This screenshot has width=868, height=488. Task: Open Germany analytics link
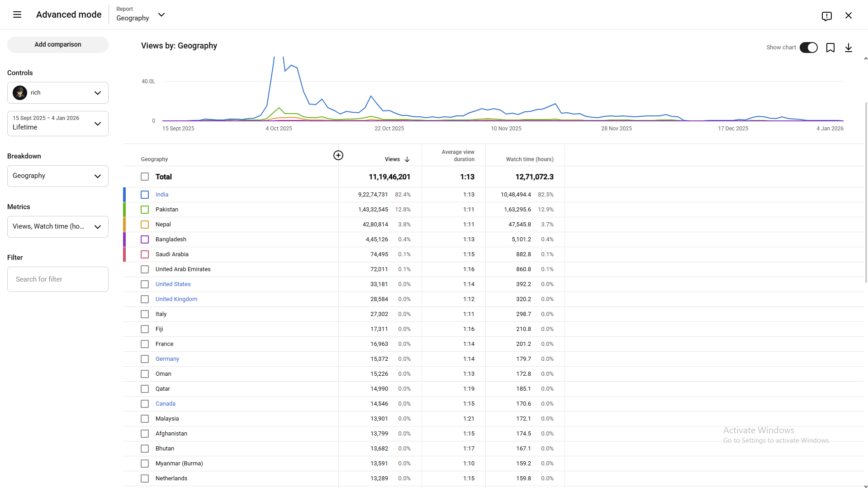tap(167, 359)
